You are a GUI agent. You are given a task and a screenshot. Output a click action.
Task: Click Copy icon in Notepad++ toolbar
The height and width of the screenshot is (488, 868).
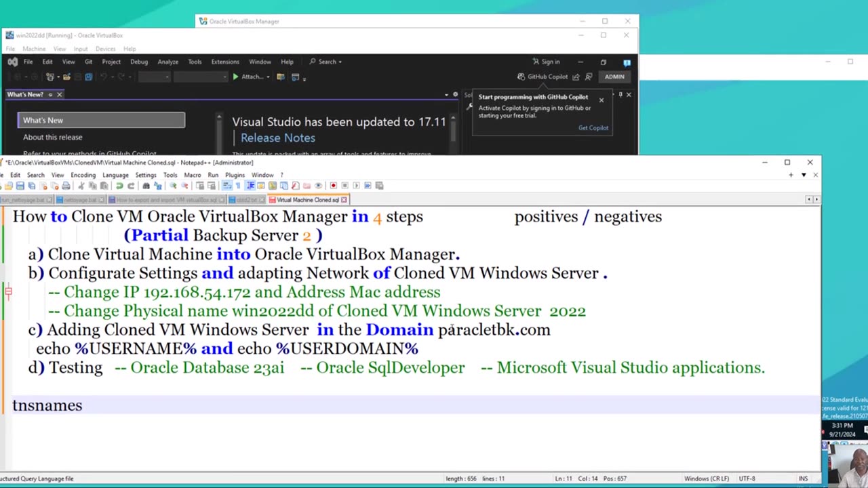(92, 186)
